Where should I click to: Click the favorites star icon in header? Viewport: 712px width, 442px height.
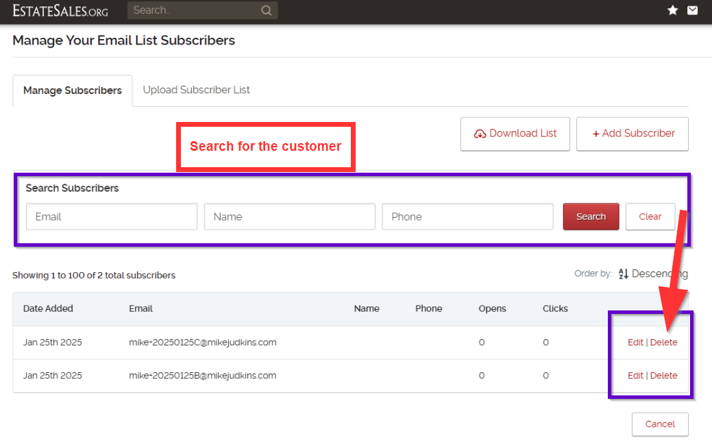[672, 10]
